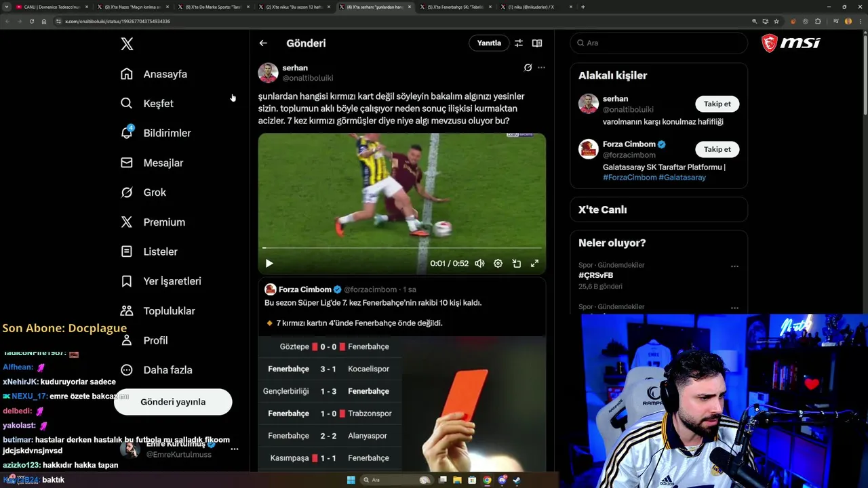Toggle picture-in-picture on video
868x488 pixels.
[x=516, y=264]
